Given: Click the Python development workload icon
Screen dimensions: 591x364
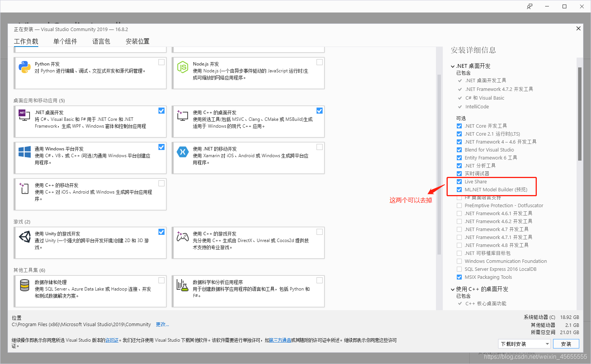Looking at the screenshot, I should (x=25, y=67).
